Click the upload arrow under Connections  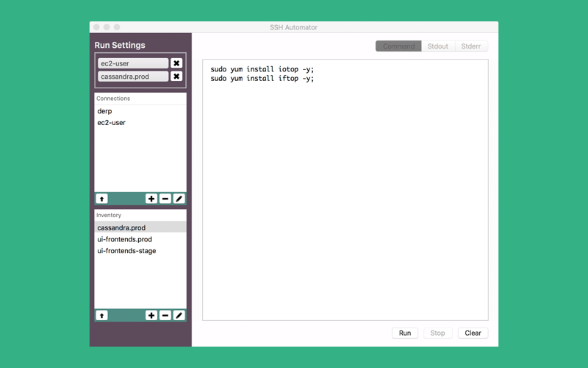101,199
